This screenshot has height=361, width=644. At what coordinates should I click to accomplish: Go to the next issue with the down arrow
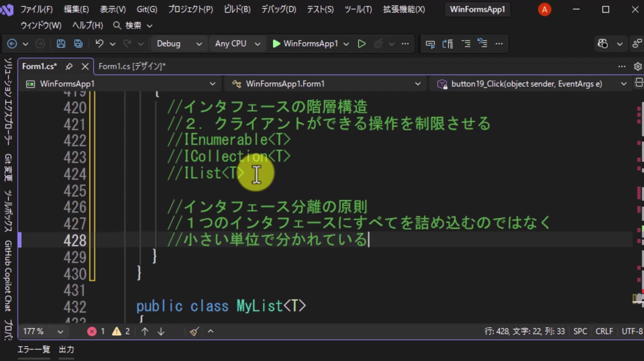pyautogui.click(x=161, y=331)
